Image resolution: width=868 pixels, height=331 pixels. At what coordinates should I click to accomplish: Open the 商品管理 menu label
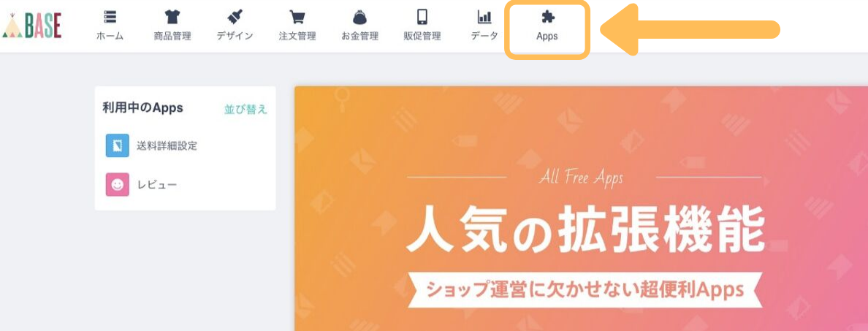172,37
